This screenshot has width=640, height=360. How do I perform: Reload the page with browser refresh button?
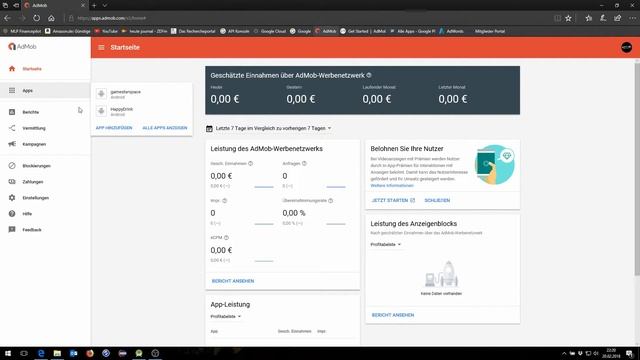(x=37, y=18)
